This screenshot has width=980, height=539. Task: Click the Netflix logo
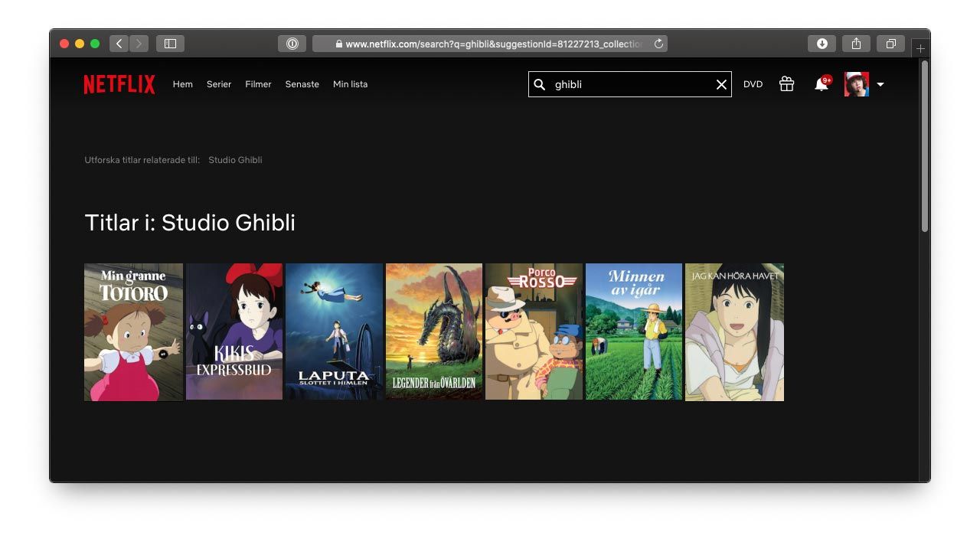click(119, 84)
